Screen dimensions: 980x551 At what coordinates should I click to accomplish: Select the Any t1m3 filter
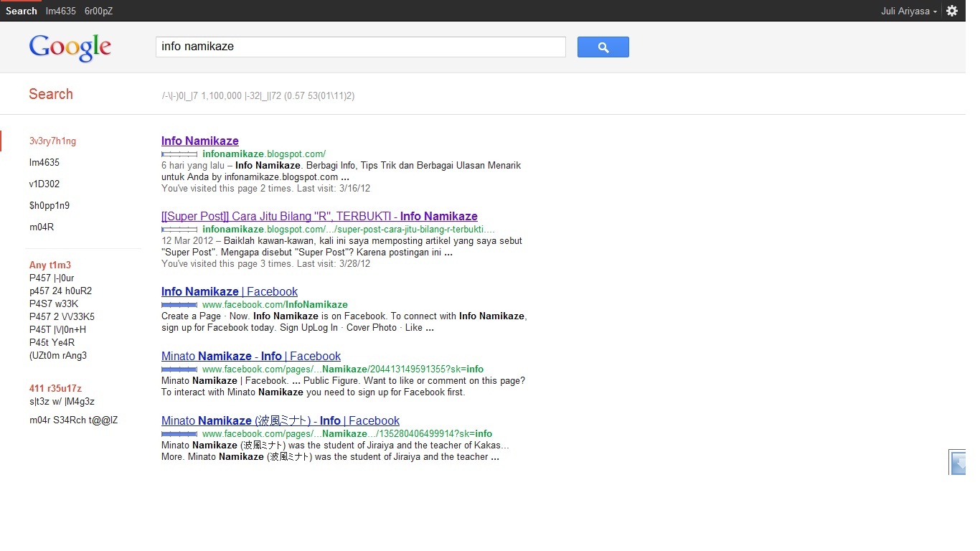[50, 265]
